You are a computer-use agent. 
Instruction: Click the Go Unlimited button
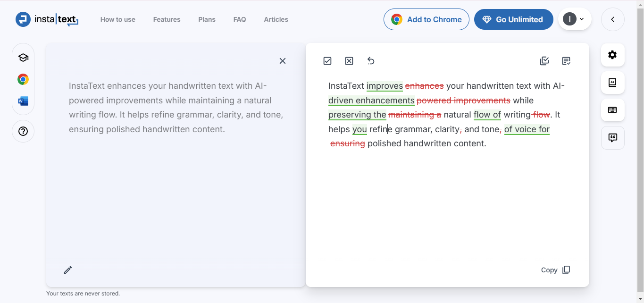point(513,19)
